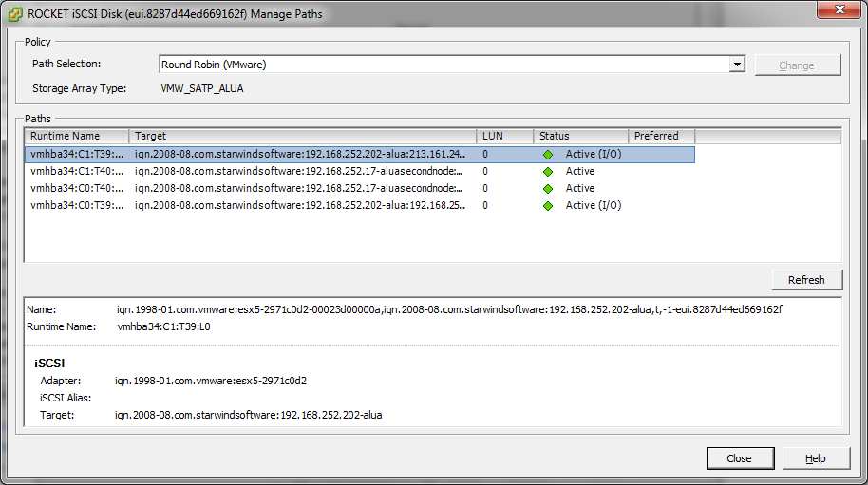Click the full path Name value in details
868x485 pixels.
tap(449, 309)
